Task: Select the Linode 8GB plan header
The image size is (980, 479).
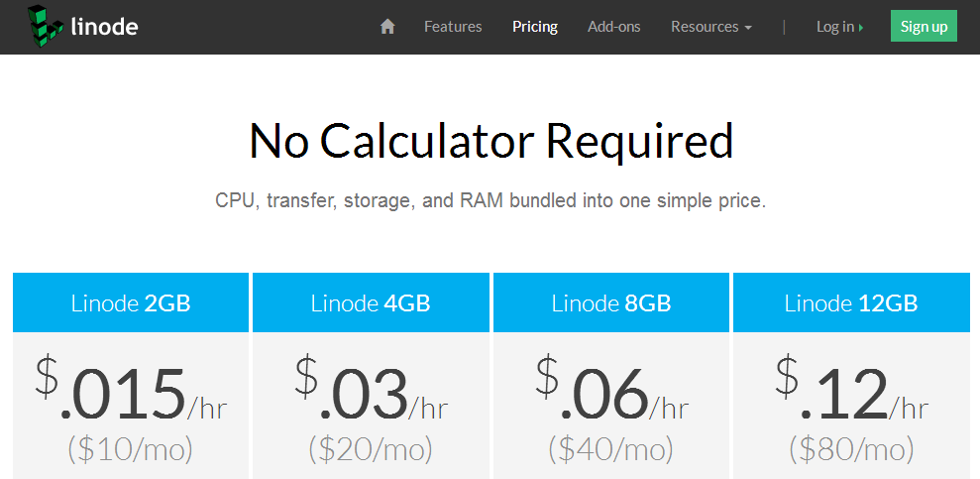Action: coord(611,302)
